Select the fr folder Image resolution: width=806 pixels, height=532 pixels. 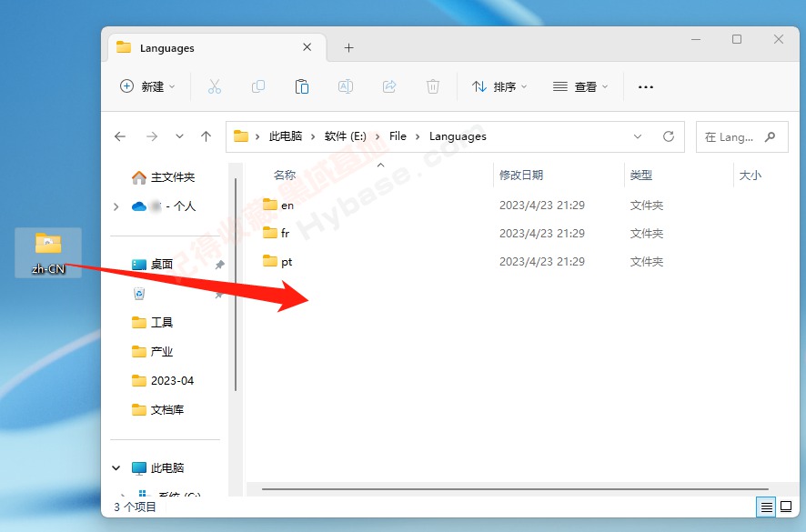276,234
